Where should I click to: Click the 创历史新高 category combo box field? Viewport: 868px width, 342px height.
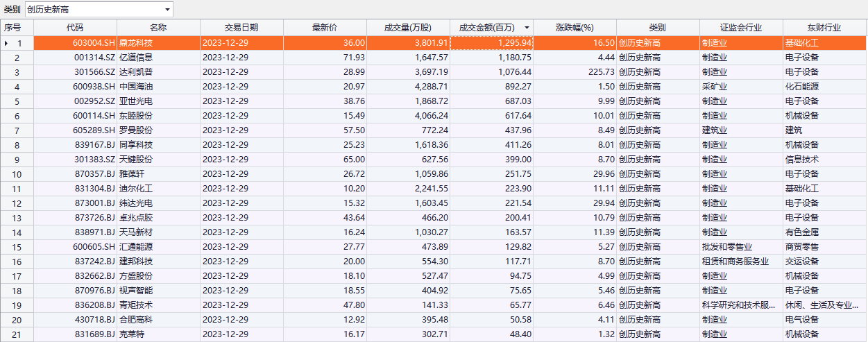pos(94,10)
